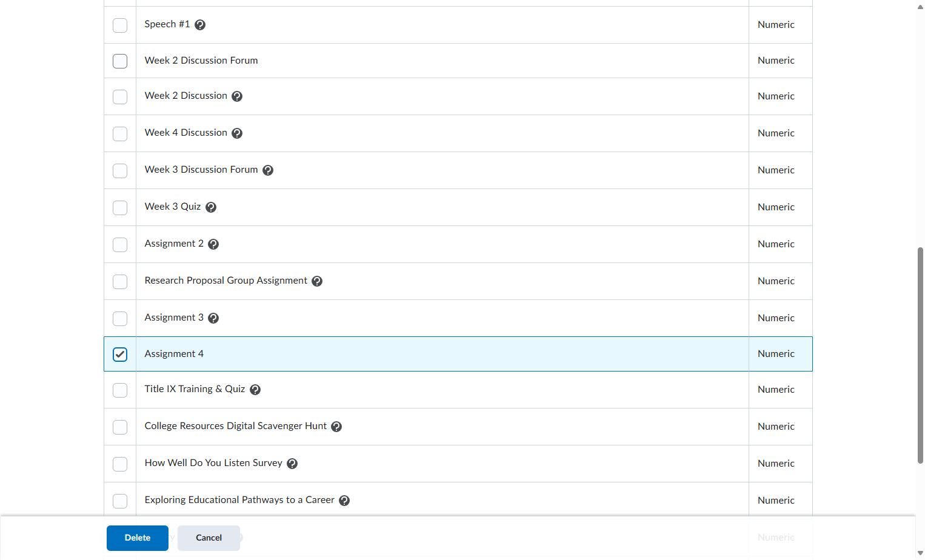This screenshot has width=925, height=560.
Task: Show help info for Week 3 Quiz
Action: (x=211, y=207)
